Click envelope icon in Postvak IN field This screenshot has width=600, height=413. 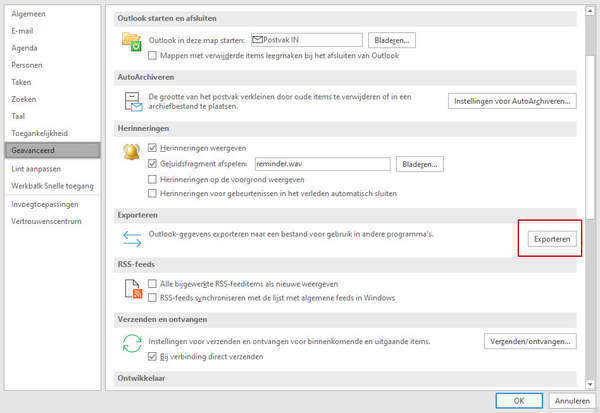click(258, 40)
